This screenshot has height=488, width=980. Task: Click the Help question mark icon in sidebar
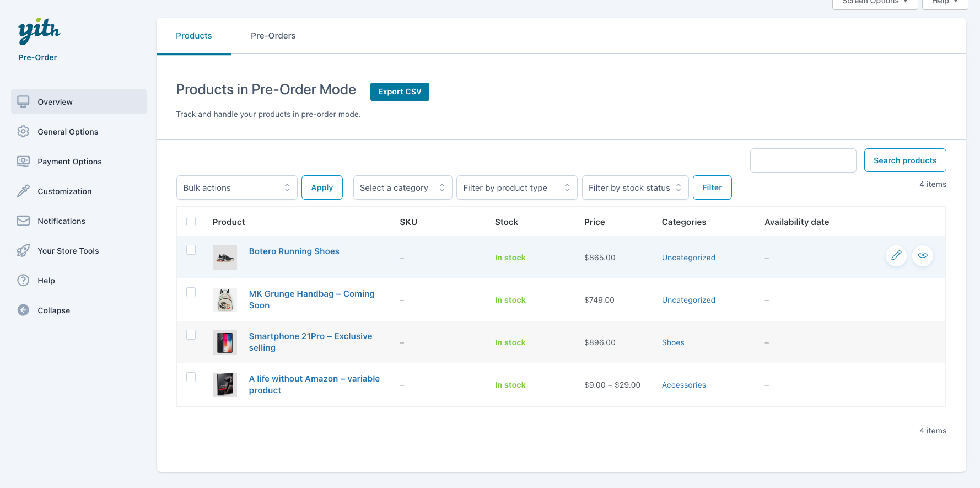tap(23, 281)
